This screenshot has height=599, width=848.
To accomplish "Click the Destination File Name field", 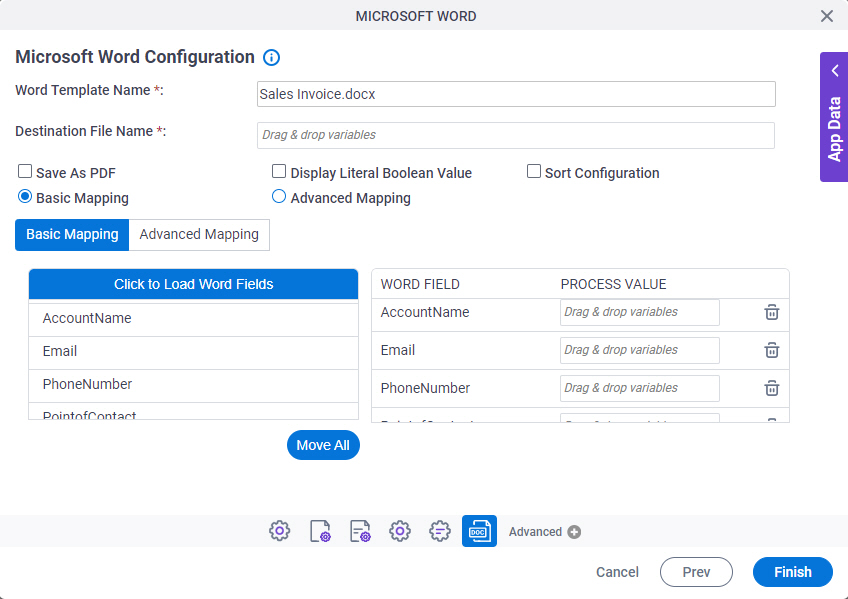I will (x=516, y=135).
